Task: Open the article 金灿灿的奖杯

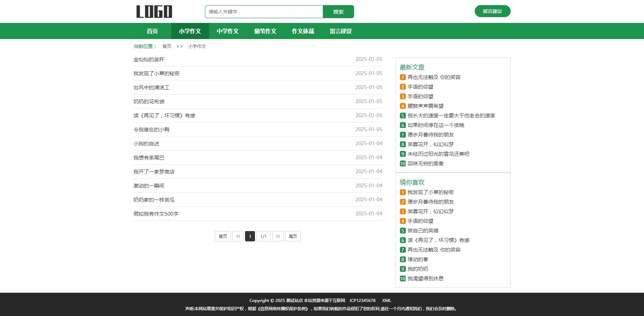Action: click(149, 60)
